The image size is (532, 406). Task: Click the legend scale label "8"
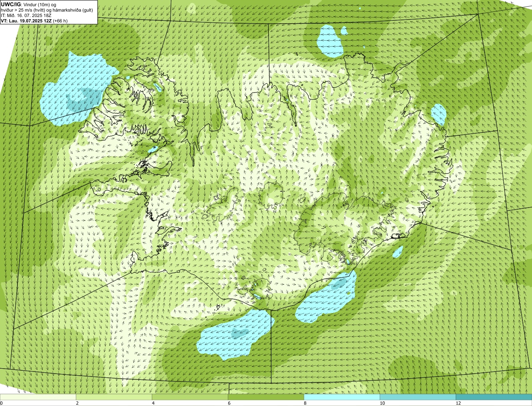click(305, 403)
